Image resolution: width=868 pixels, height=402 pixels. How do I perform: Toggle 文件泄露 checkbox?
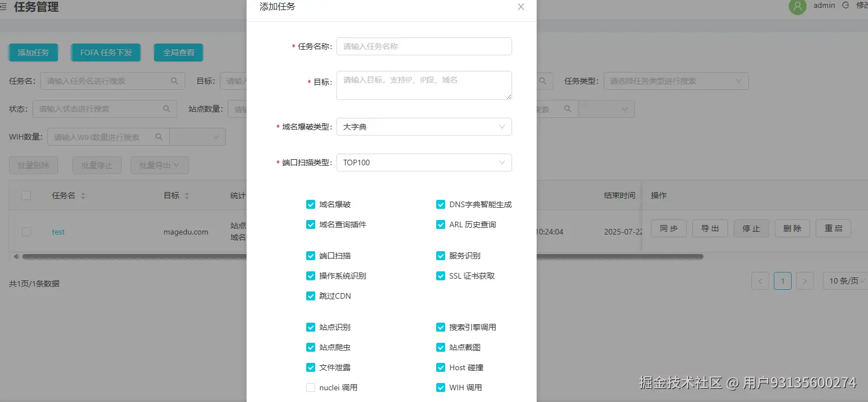tap(311, 367)
